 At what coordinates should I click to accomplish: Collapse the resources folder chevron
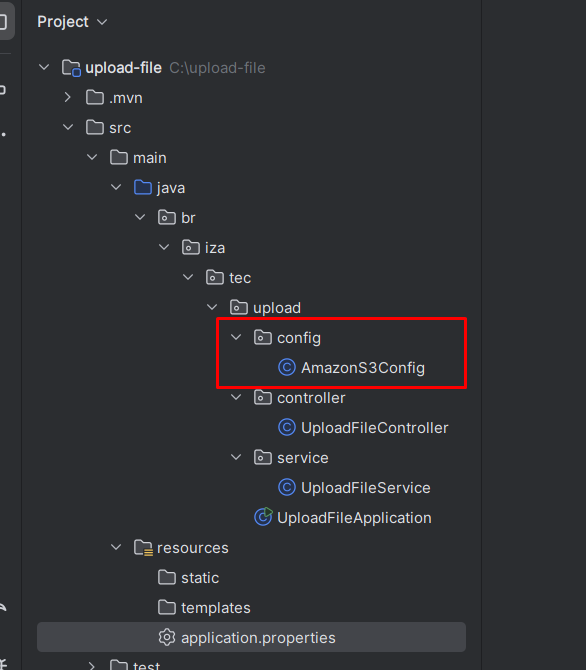pyautogui.click(x=116, y=547)
